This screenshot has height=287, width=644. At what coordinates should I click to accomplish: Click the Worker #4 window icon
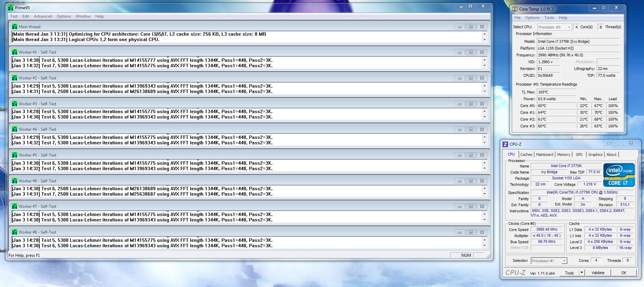[x=15, y=129]
